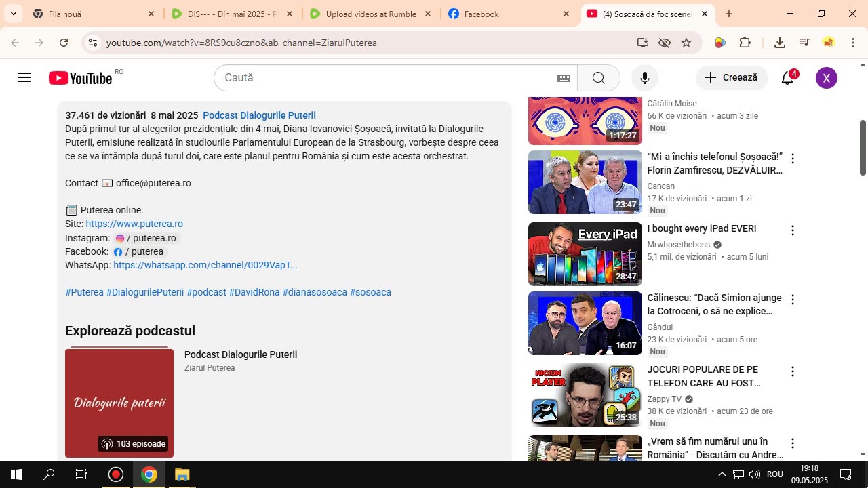The width and height of the screenshot is (868, 488).
Task: Switch to the 'Filă nouă' tab
Action: pyautogui.click(x=94, y=14)
